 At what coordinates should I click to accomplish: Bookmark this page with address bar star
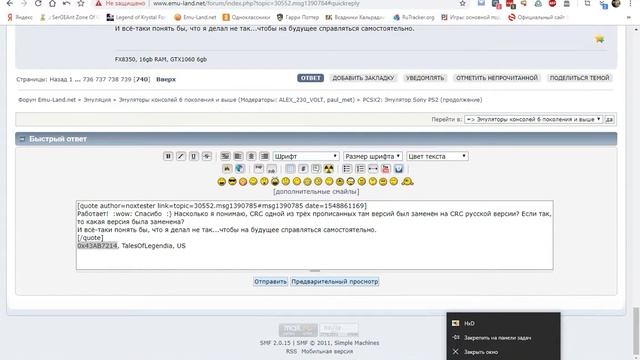click(462, 3)
